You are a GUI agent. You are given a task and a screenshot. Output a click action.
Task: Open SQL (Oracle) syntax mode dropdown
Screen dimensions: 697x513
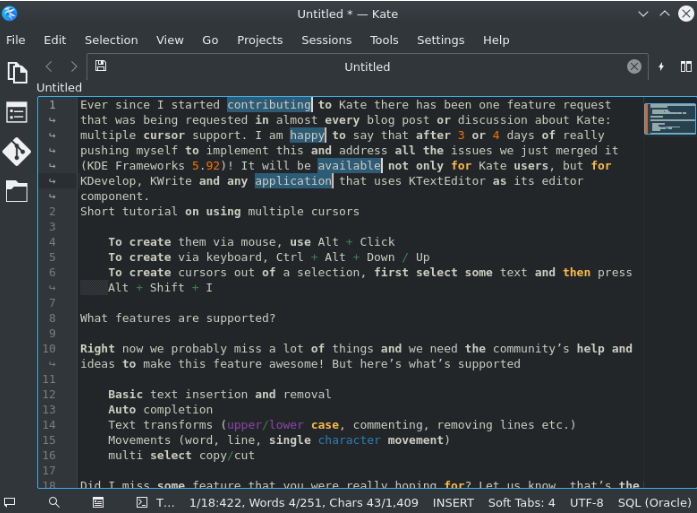click(x=654, y=502)
